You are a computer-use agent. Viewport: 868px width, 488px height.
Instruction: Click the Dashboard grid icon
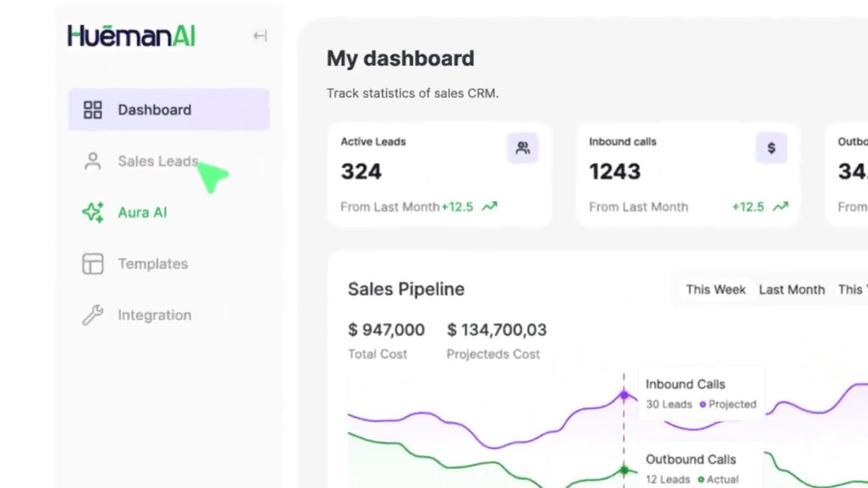click(x=92, y=110)
